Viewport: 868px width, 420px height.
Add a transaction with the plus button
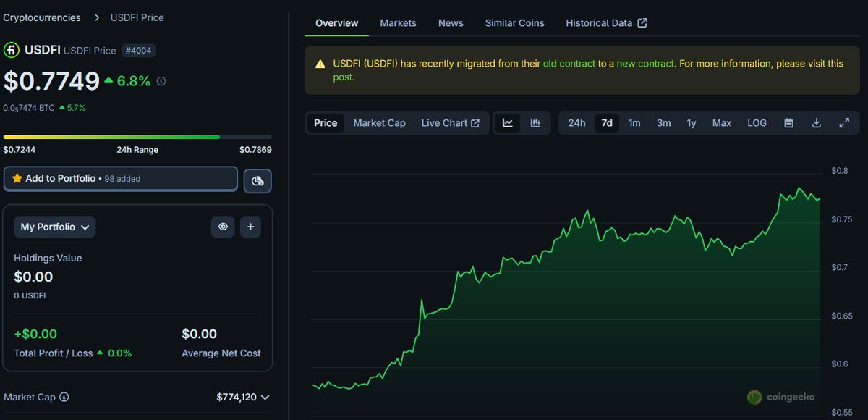[x=250, y=227]
